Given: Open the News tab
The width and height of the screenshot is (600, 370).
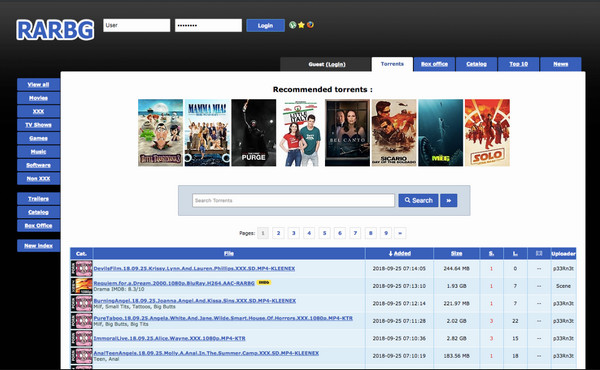Looking at the screenshot, I should 561,64.
